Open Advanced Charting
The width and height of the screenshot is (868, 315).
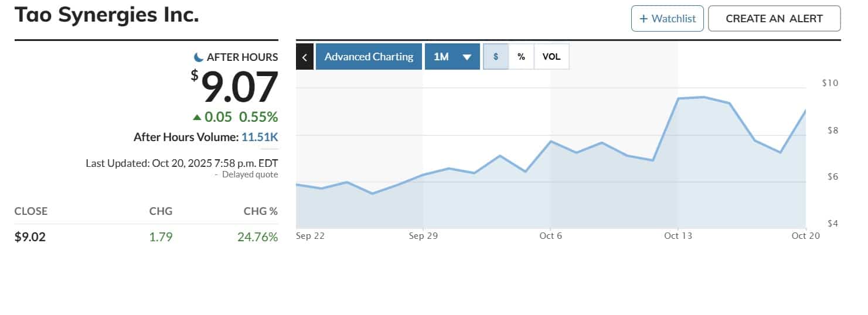(369, 57)
